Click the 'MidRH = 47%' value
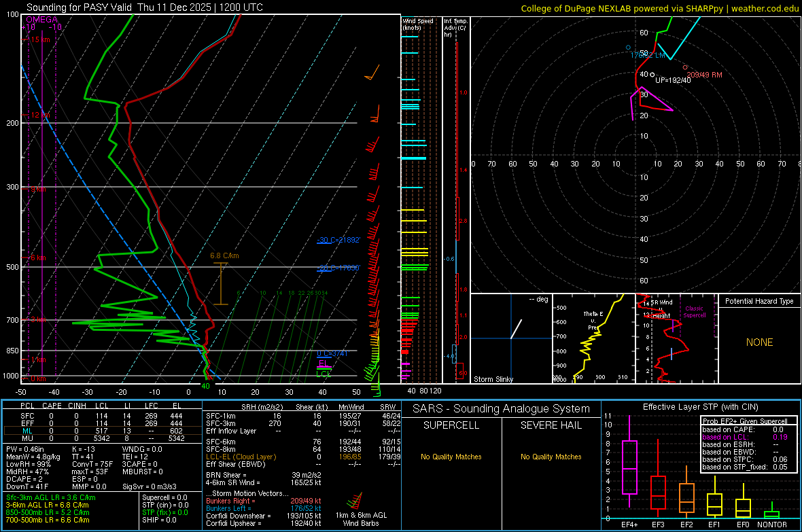 click(x=28, y=472)
